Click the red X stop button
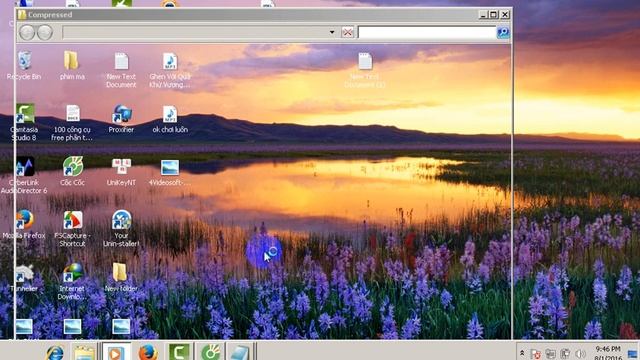This screenshot has height=360, width=640. click(x=347, y=32)
